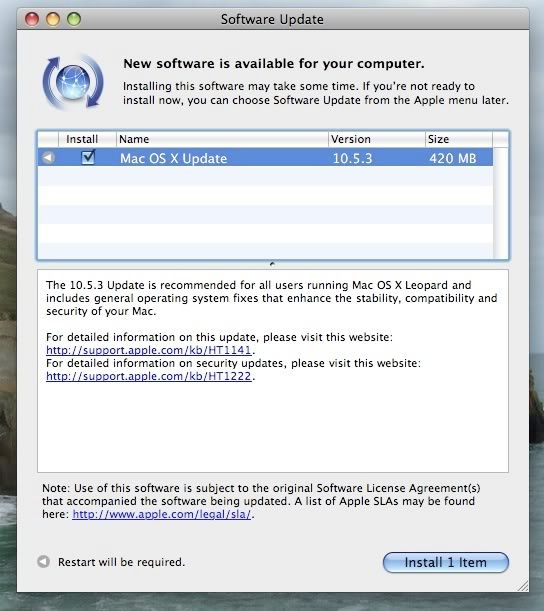This screenshot has width=544, height=611.
Task: Click the split-pane divider handle below the list
Action: (272, 264)
